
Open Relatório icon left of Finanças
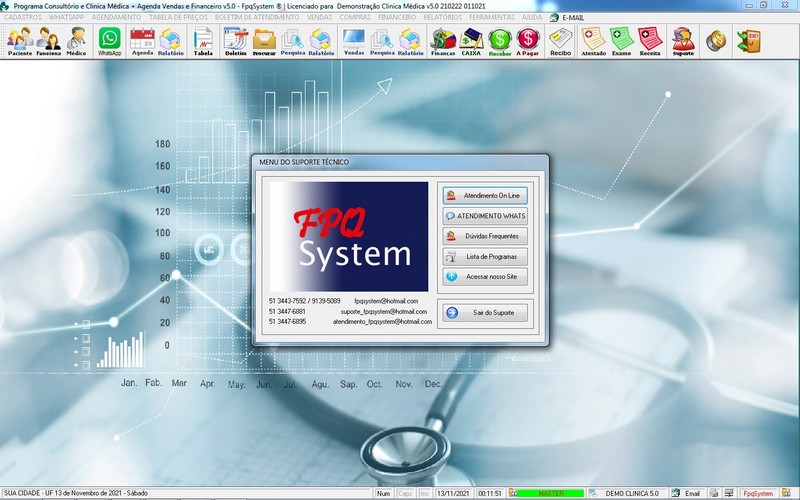pos(411,41)
